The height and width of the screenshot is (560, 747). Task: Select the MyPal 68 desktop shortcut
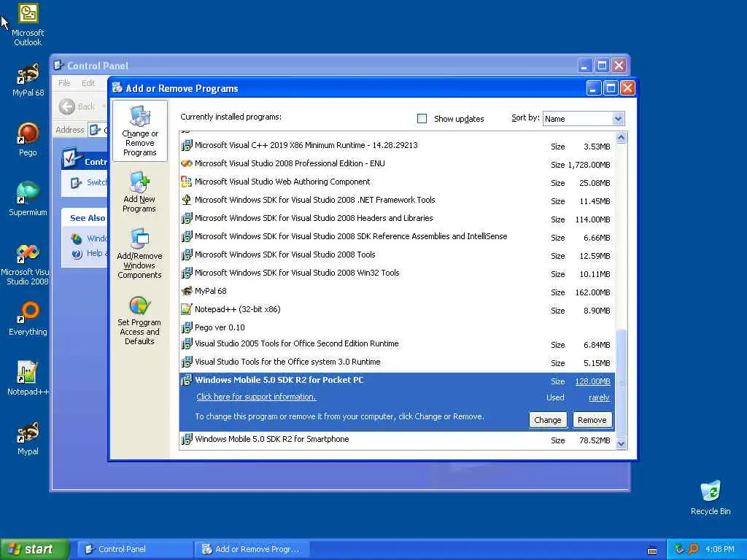click(x=28, y=80)
